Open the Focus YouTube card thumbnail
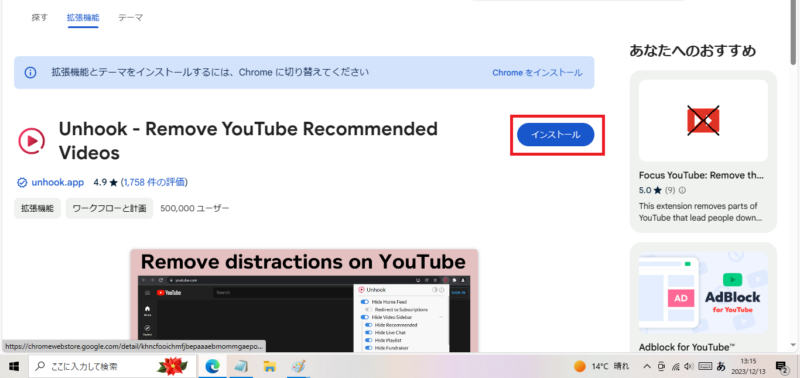800x378 pixels. pyautogui.click(x=703, y=120)
